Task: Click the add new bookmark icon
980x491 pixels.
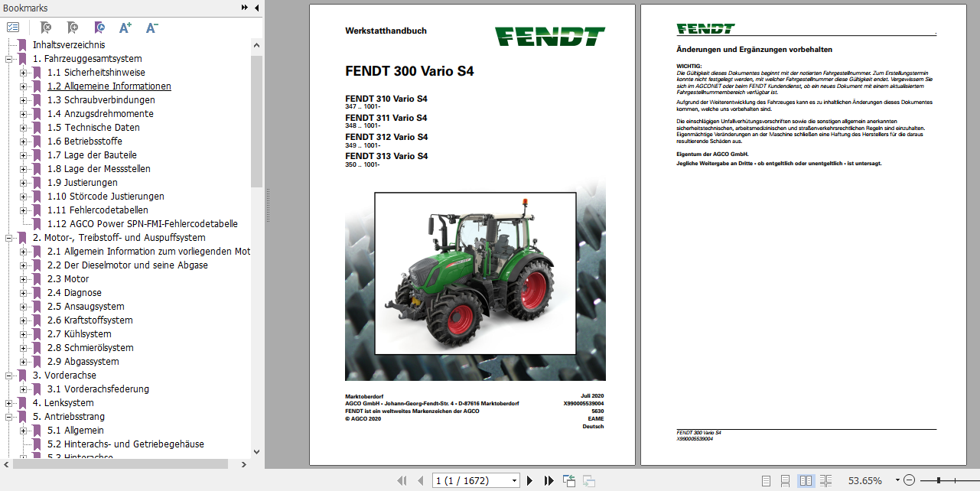Action: click(x=72, y=28)
